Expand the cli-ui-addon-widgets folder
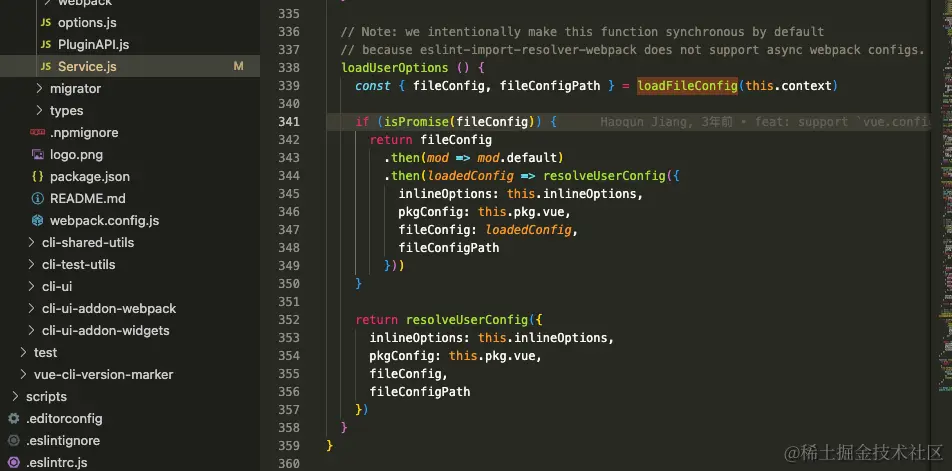This screenshot has height=471, width=952. 106,331
